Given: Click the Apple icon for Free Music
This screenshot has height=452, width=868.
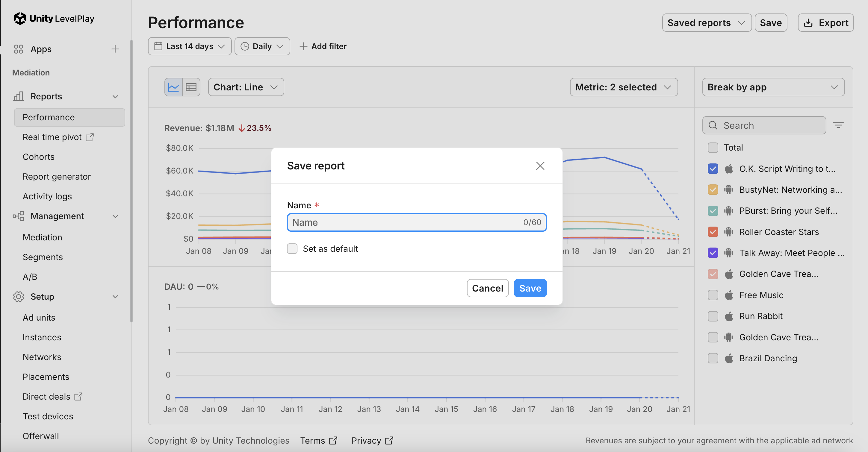Looking at the screenshot, I should [729, 295].
